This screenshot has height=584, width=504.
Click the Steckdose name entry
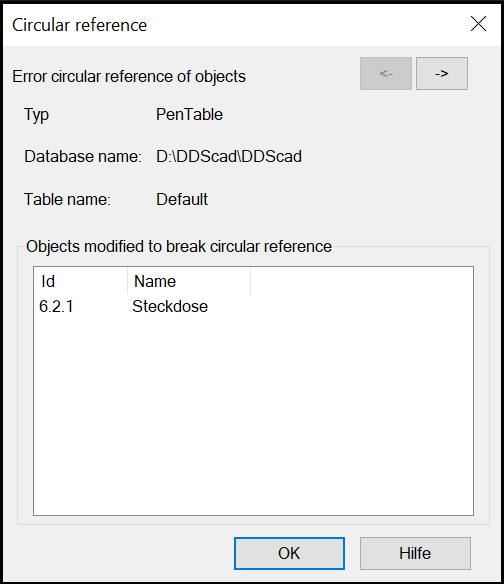pyautogui.click(x=170, y=307)
